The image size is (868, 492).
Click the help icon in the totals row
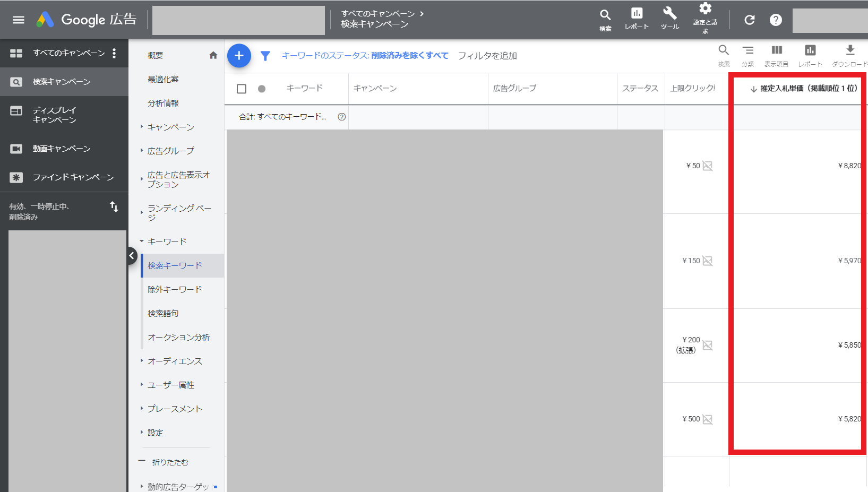pos(342,117)
